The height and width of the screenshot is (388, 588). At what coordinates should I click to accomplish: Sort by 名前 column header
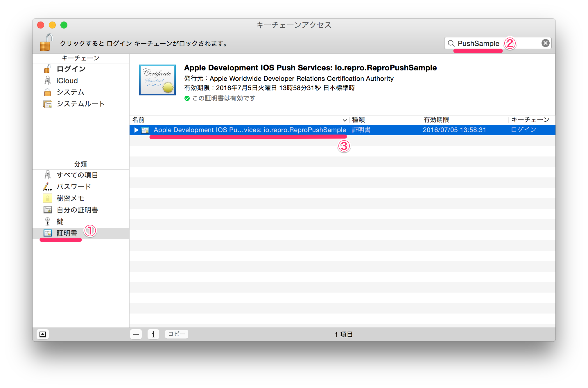239,120
